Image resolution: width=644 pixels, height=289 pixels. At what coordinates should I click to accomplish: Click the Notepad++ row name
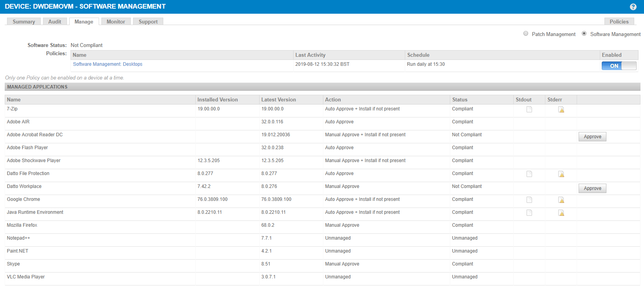tap(18, 238)
